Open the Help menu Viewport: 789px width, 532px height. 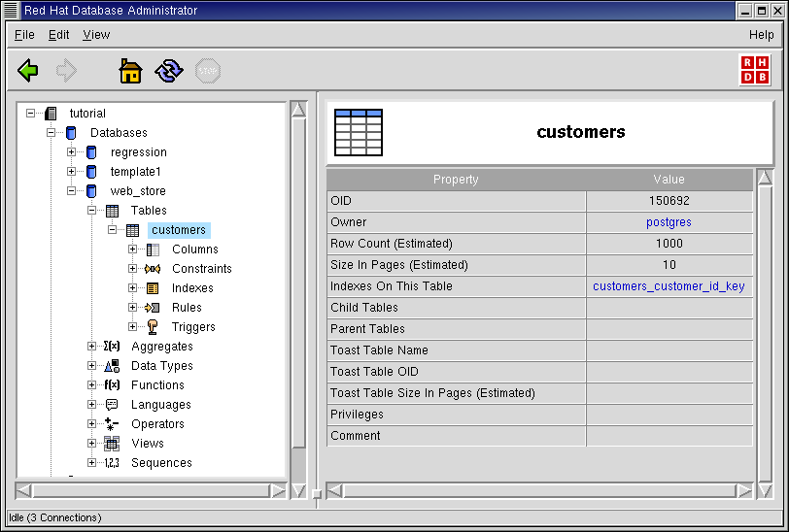(x=761, y=35)
